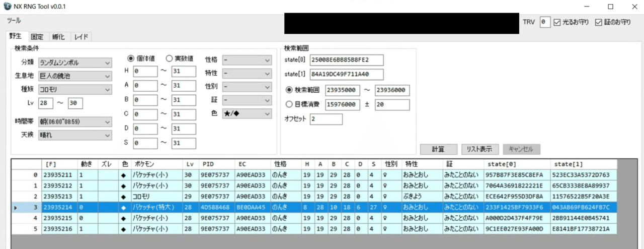Click the C minimum IV field
Viewport: 644px width, 249px height.
(x=145, y=114)
